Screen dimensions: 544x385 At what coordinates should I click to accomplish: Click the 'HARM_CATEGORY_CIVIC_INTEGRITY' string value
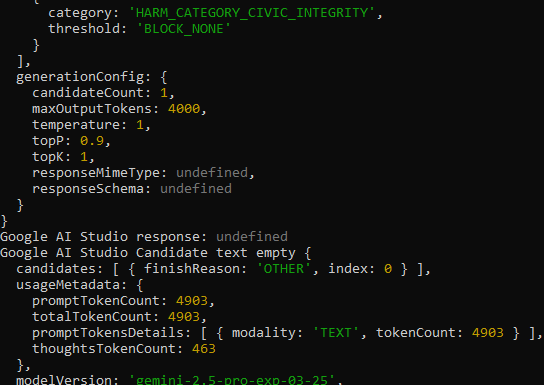(252, 13)
